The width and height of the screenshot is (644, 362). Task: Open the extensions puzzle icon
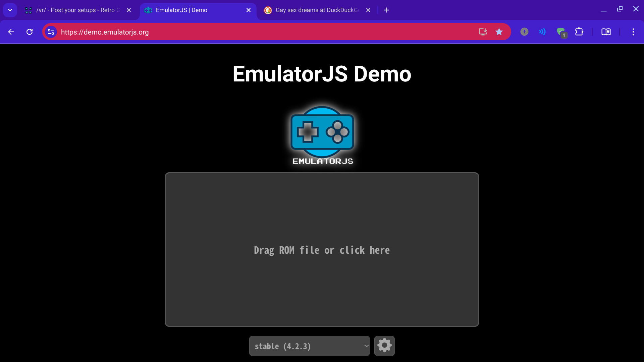579,32
